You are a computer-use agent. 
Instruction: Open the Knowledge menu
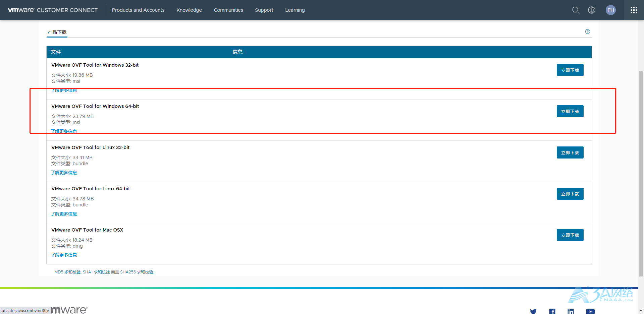tap(189, 10)
